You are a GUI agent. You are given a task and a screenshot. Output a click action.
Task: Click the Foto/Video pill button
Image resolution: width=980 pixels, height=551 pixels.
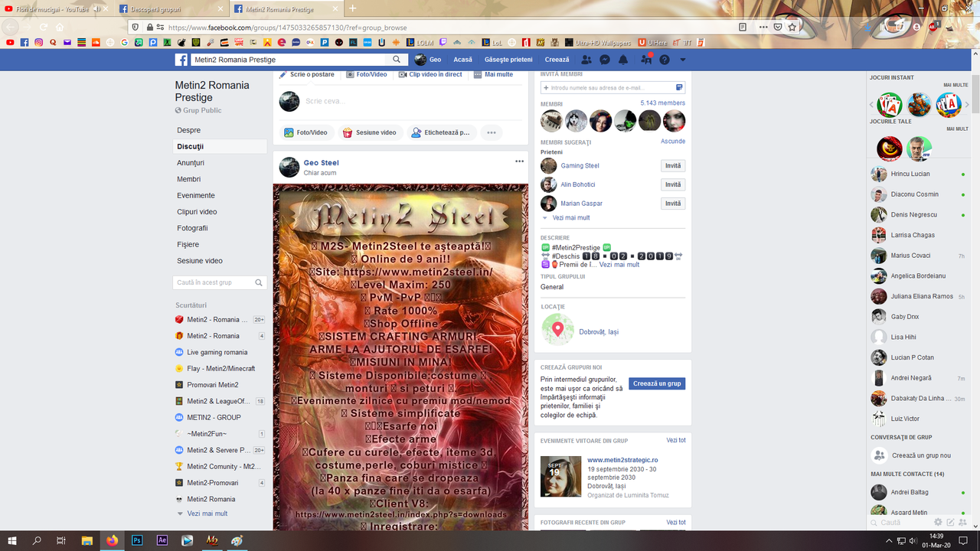(x=305, y=132)
